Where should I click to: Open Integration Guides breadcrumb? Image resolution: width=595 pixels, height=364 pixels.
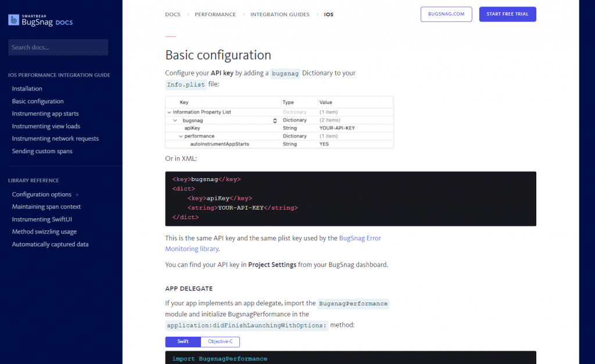(279, 15)
